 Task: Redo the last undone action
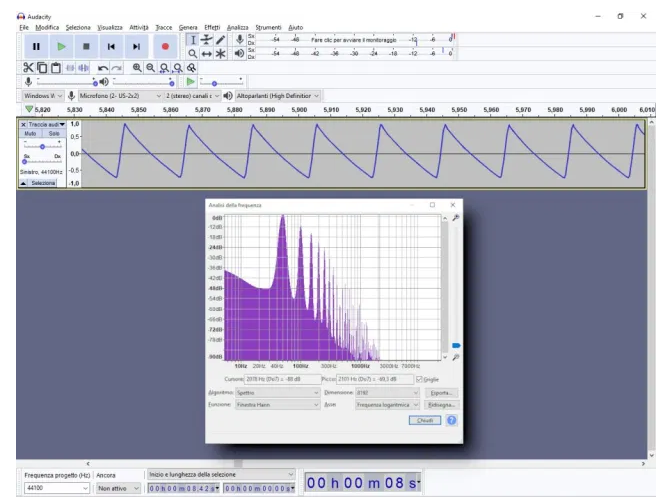point(117,68)
